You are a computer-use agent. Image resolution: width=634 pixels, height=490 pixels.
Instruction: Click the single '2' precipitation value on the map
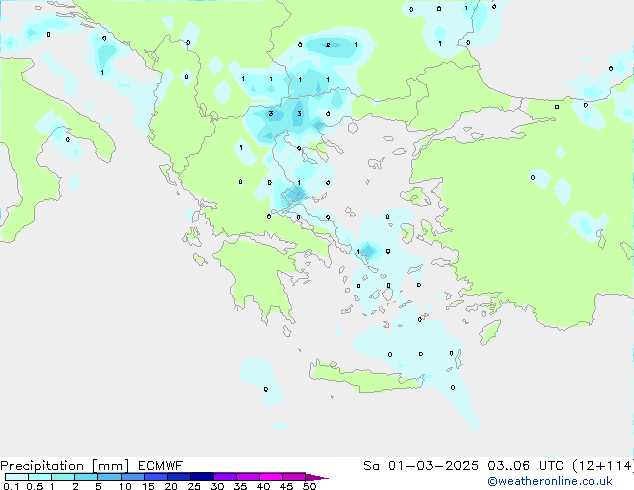(x=328, y=45)
